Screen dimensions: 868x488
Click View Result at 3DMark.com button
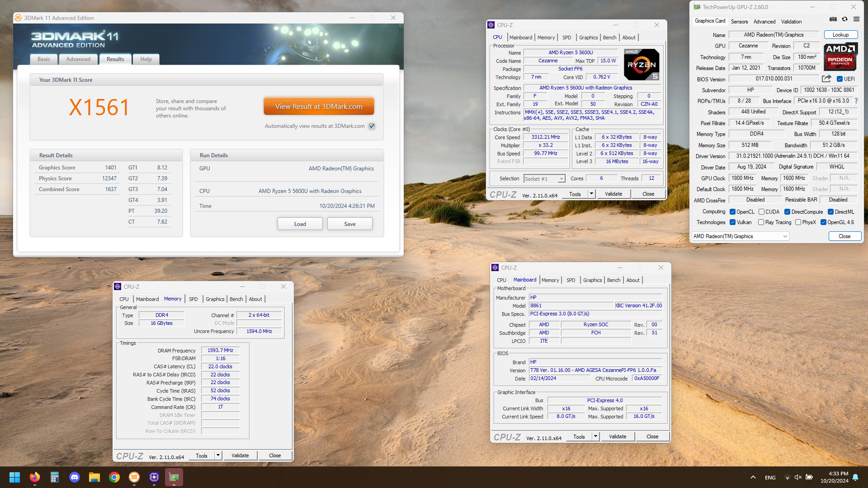coord(319,107)
